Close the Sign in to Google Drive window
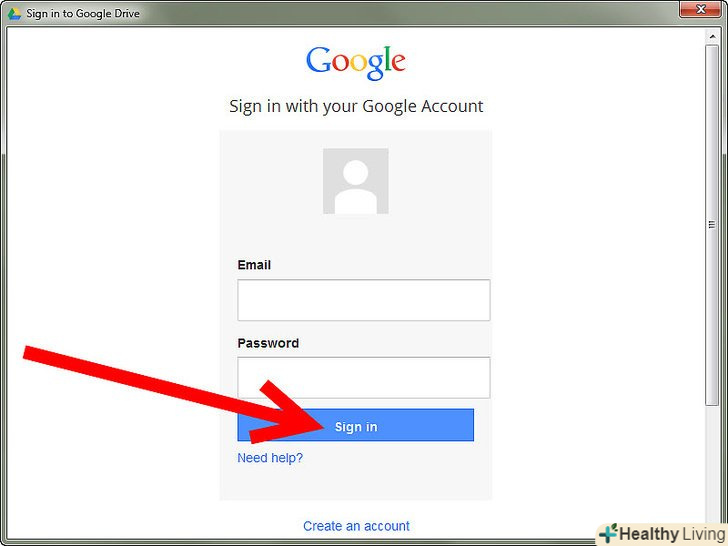The height and width of the screenshot is (546, 728). click(702, 9)
